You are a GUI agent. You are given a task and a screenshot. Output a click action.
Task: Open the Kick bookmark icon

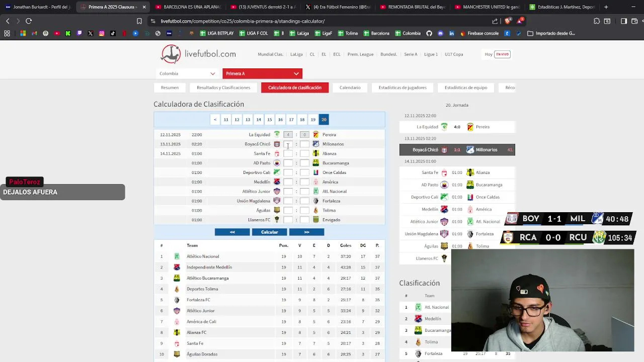[68, 33]
